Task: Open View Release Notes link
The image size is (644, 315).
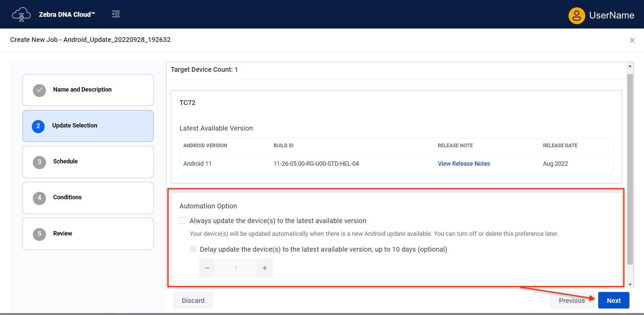Action: click(x=464, y=164)
